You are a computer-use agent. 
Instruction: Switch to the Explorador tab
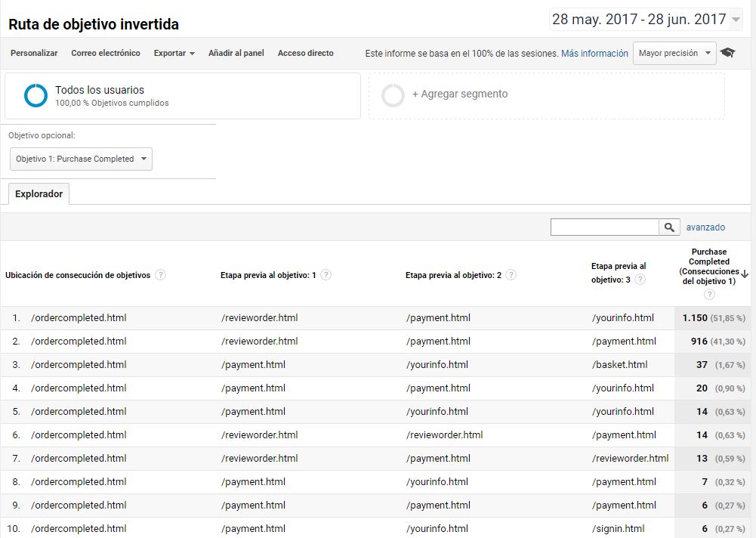pos(38,193)
